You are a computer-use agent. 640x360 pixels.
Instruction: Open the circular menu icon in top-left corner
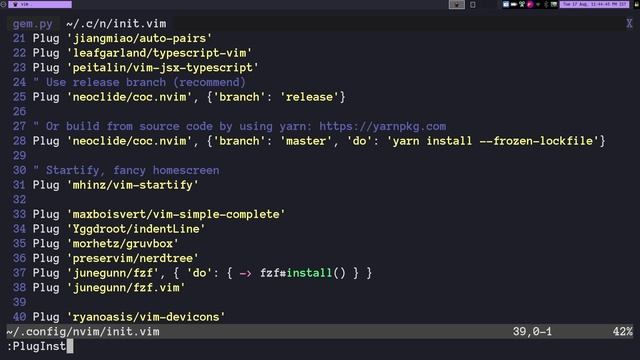point(3,4)
